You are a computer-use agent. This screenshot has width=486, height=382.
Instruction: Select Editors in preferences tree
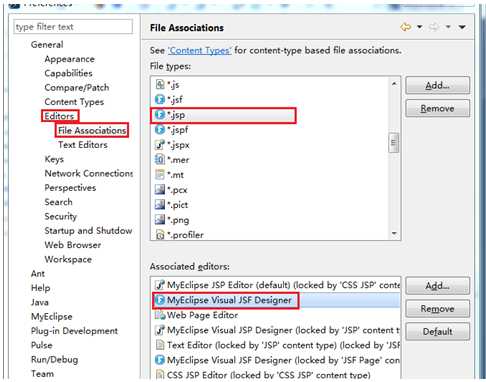pyautogui.click(x=59, y=116)
